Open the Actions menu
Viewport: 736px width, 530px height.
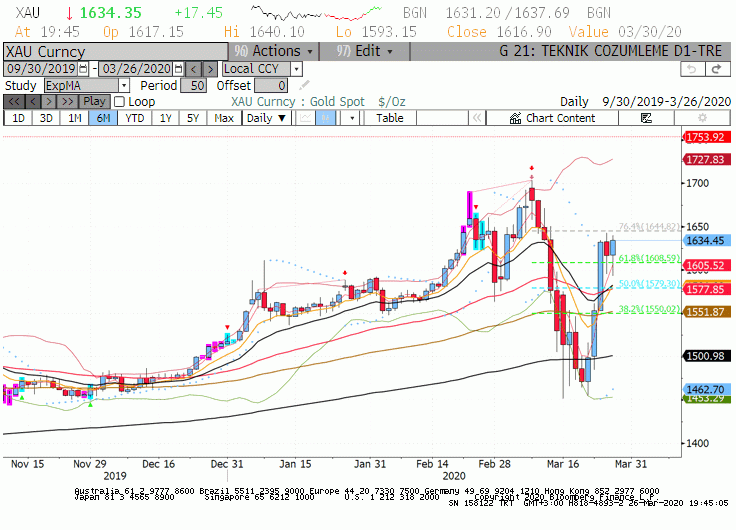pyautogui.click(x=274, y=51)
